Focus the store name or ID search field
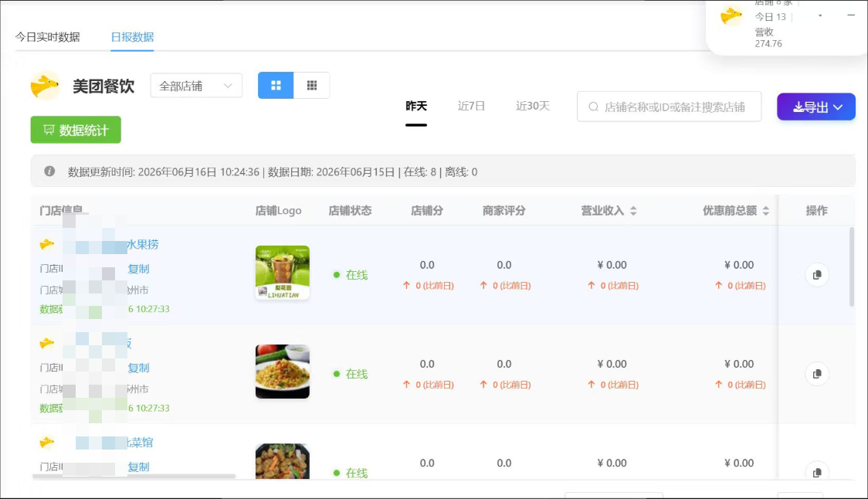The width and height of the screenshot is (868, 499). click(x=669, y=107)
